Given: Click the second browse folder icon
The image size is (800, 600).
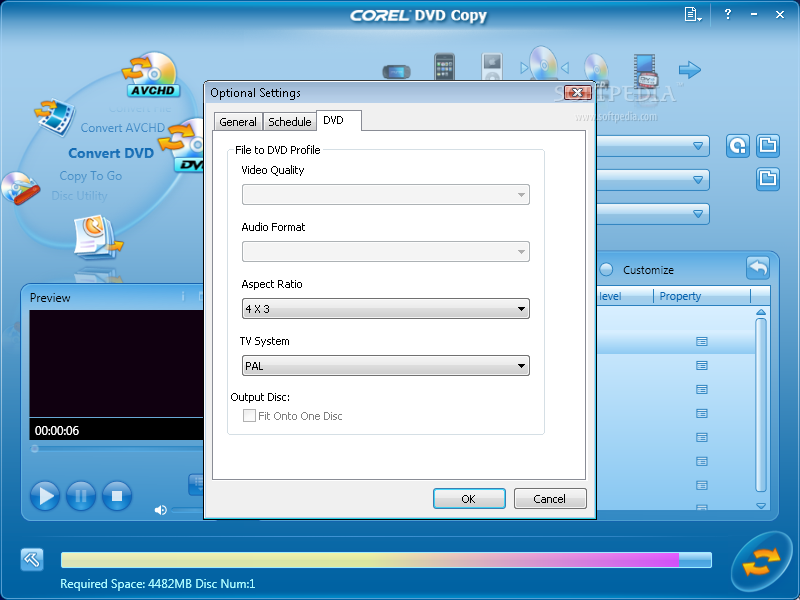Looking at the screenshot, I should (768, 179).
